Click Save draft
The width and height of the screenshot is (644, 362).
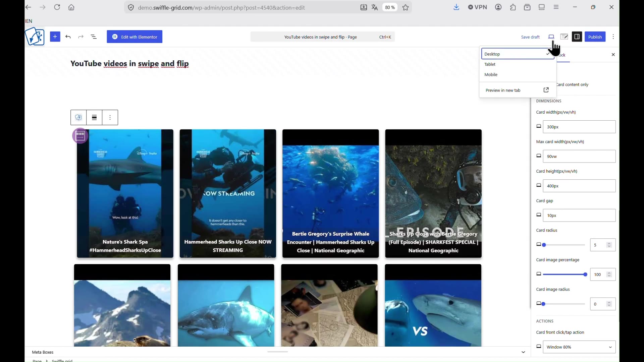pos(530,37)
